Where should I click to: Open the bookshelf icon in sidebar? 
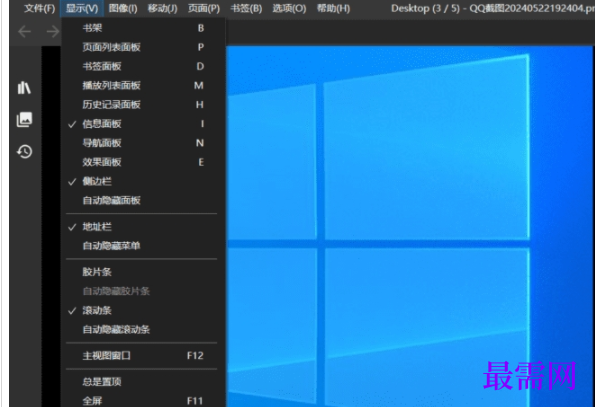24,88
